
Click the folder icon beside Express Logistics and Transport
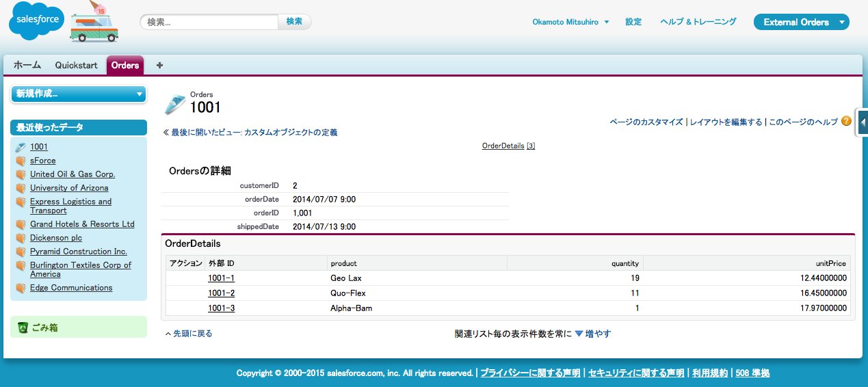(x=21, y=202)
